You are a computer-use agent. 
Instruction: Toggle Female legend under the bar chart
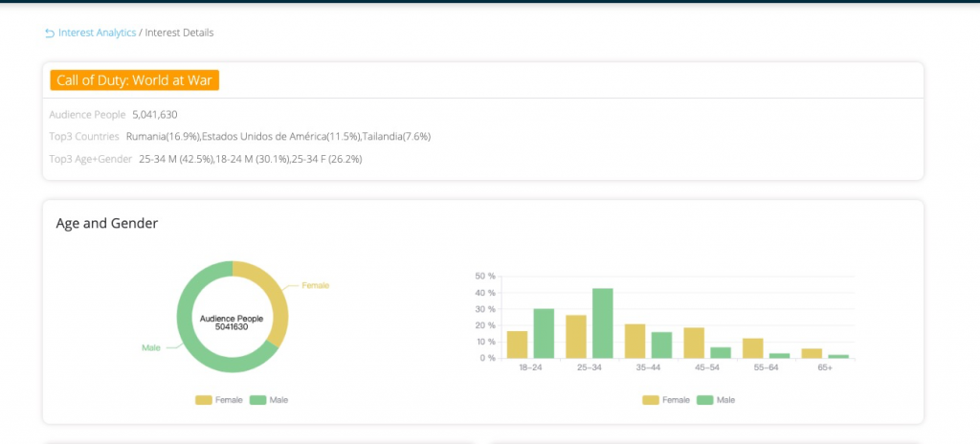[666, 400]
